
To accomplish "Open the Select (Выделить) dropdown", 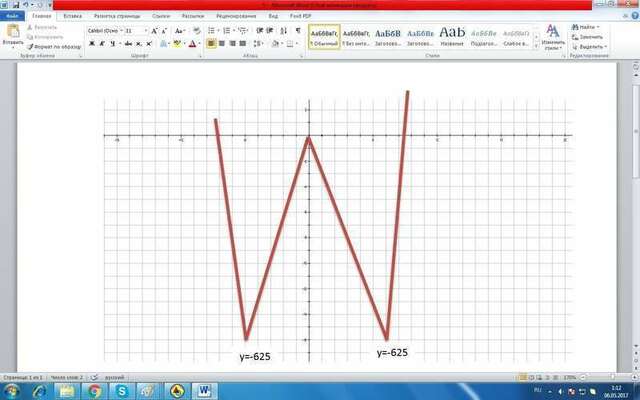I will (x=589, y=47).
